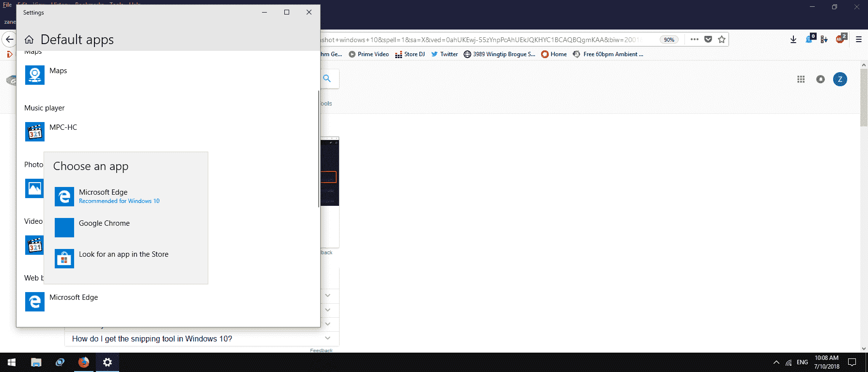Open the Firefox hamburger menu
This screenshot has height=372, width=868.
coord(859,39)
